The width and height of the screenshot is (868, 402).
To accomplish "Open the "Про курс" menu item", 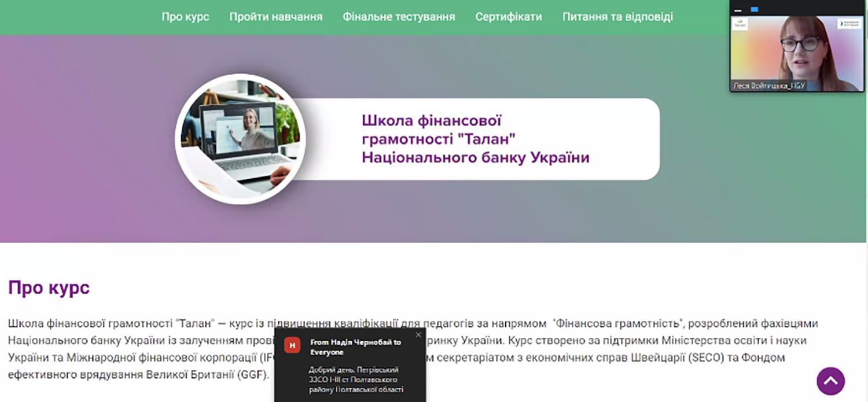I will tap(185, 17).
